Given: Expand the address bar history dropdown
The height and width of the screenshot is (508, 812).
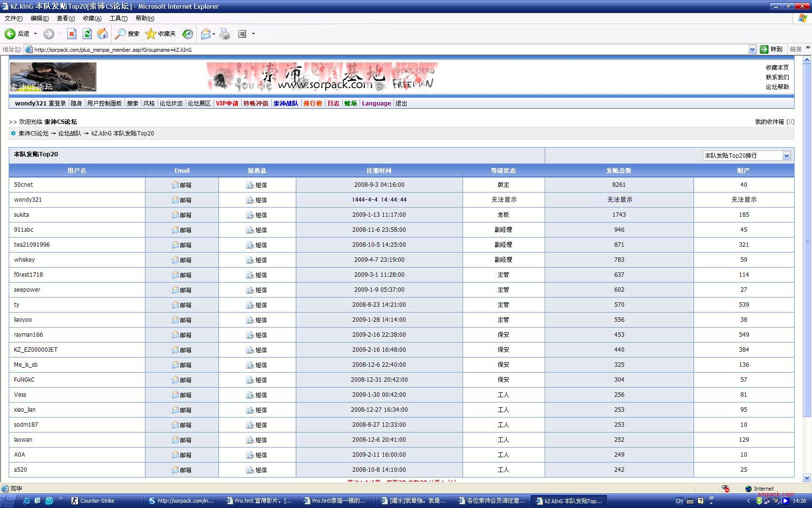Looking at the screenshot, I should coord(752,49).
